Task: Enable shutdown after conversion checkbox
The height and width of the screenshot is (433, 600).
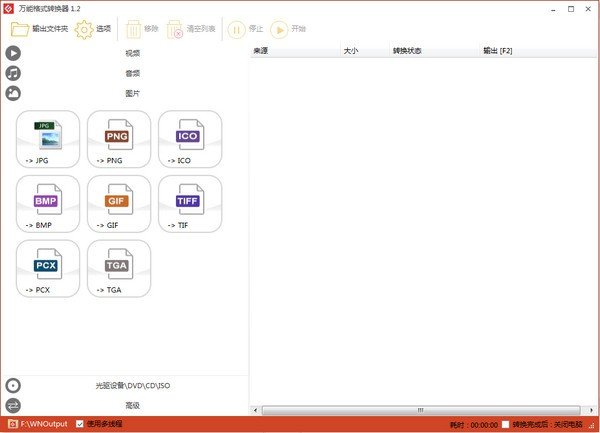Action: point(506,423)
